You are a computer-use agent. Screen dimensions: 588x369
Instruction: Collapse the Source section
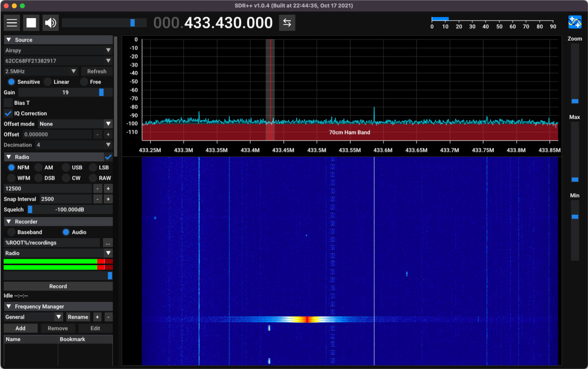(58, 40)
